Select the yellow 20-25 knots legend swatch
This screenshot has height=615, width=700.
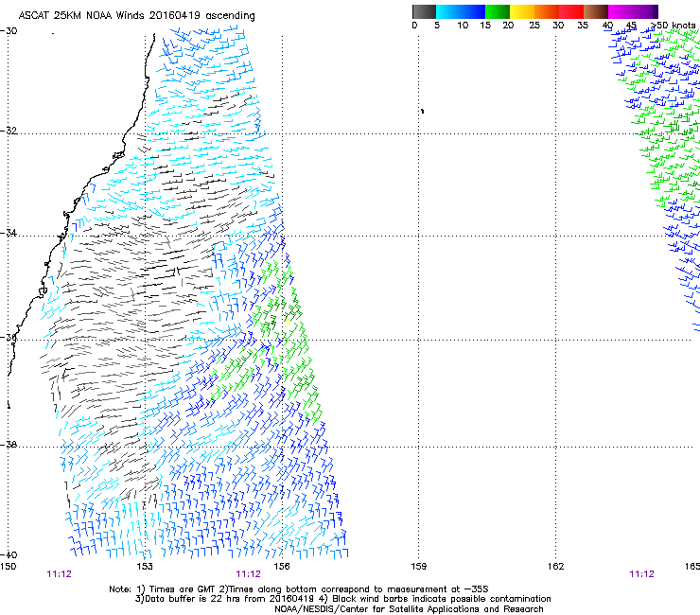click(x=522, y=11)
